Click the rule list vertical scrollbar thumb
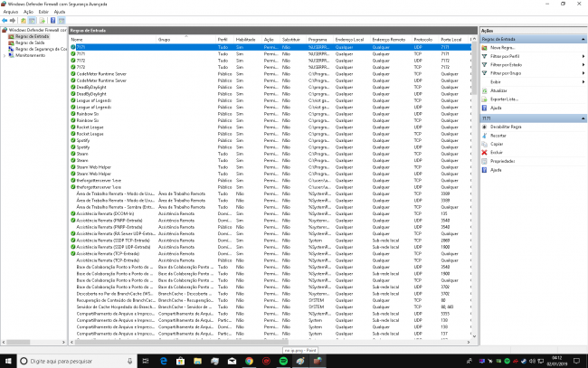The image size is (588, 368). 474,69
